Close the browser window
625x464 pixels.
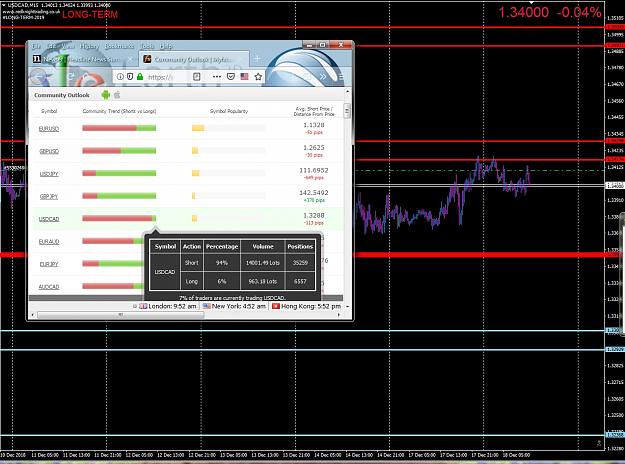point(340,45)
